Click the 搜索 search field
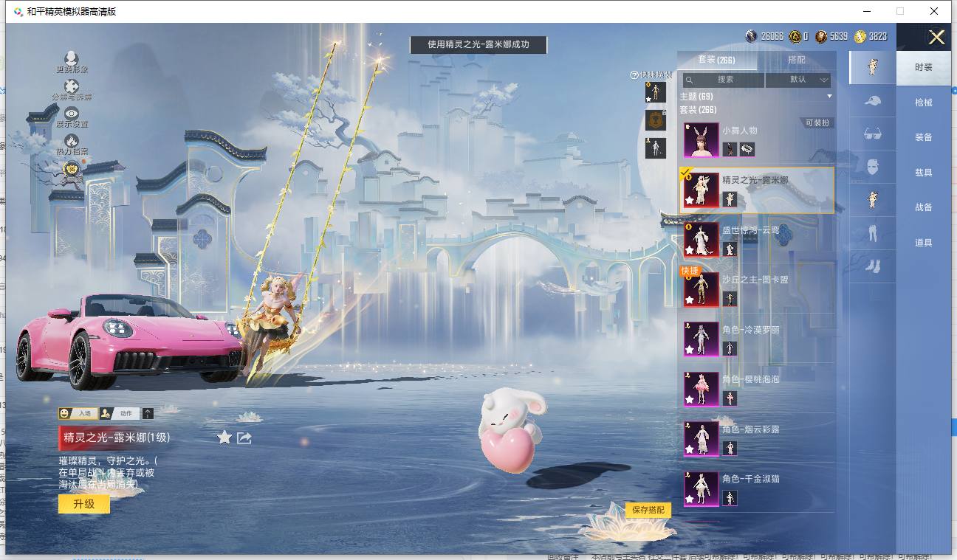 (x=723, y=80)
